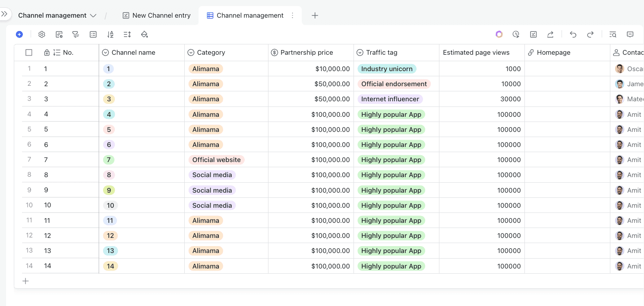Open the comments speech bubble icon

click(630, 34)
